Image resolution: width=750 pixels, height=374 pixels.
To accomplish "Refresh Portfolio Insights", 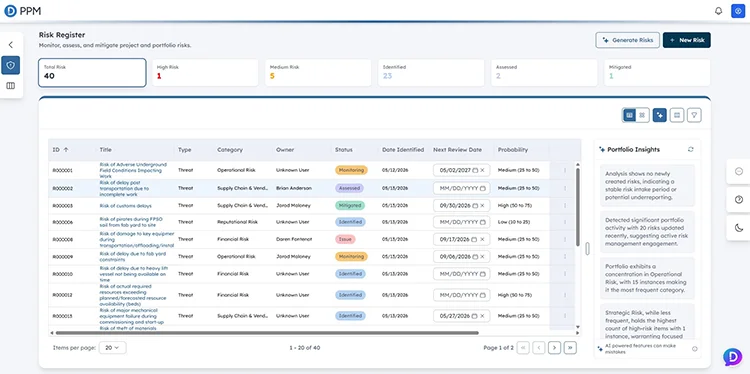I will click(691, 150).
